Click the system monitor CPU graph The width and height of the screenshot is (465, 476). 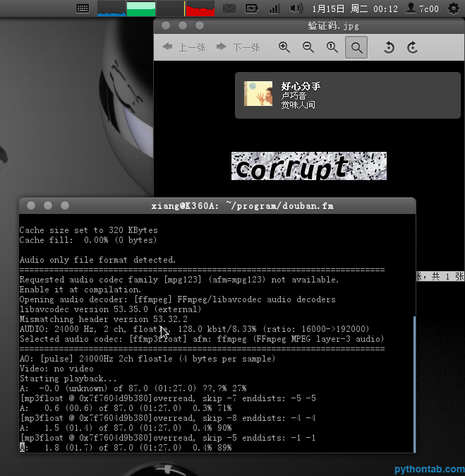[111, 8]
